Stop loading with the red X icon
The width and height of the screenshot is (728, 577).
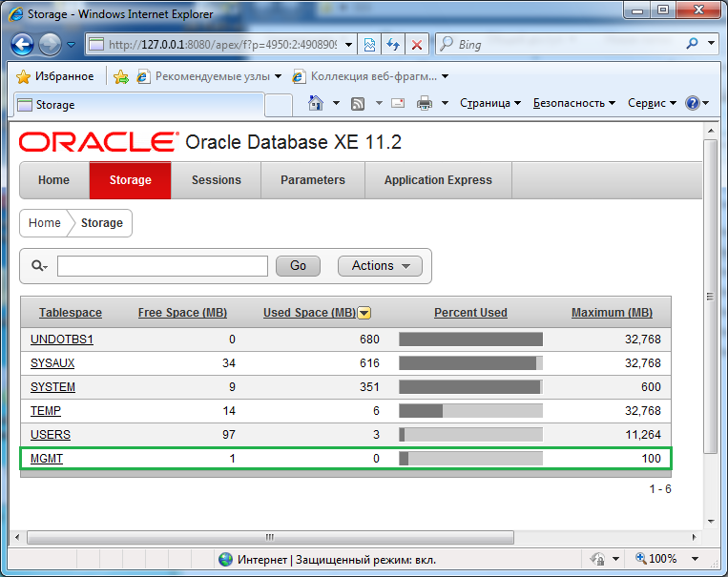click(417, 45)
